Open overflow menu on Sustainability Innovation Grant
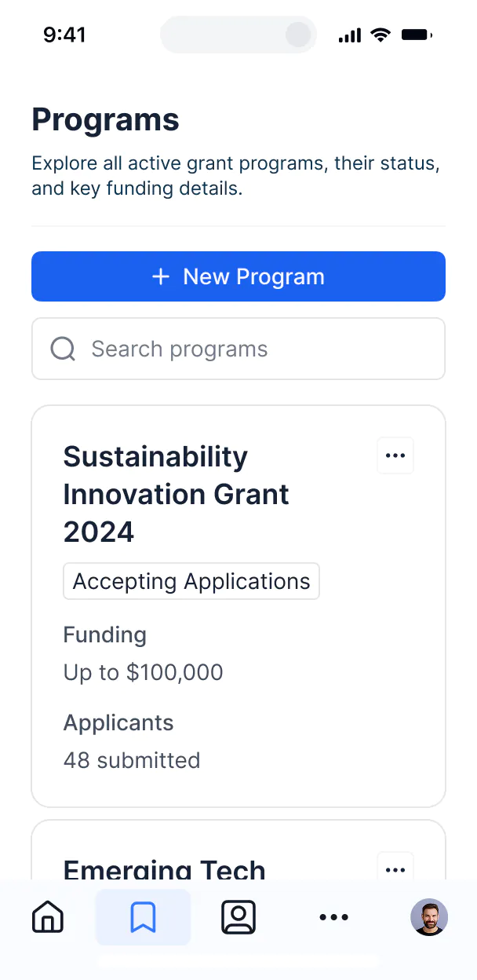The image size is (477, 980). coord(395,455)
